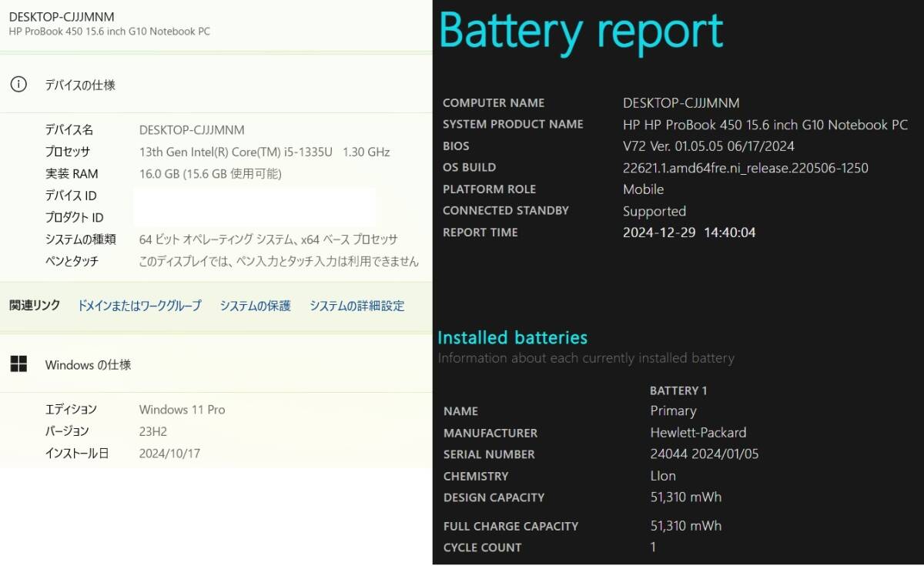Click the Windows logo icon beside Windows の仕様
This screenshot has height=566, width=924.
click(x=18, y=364)
